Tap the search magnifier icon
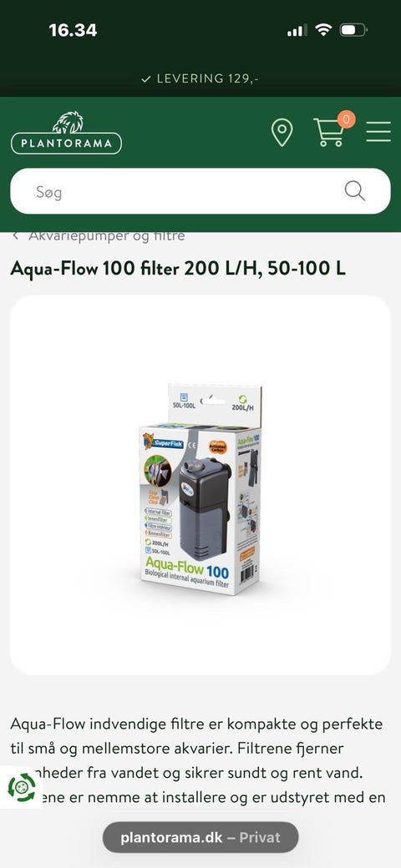 tap(354, 190)
